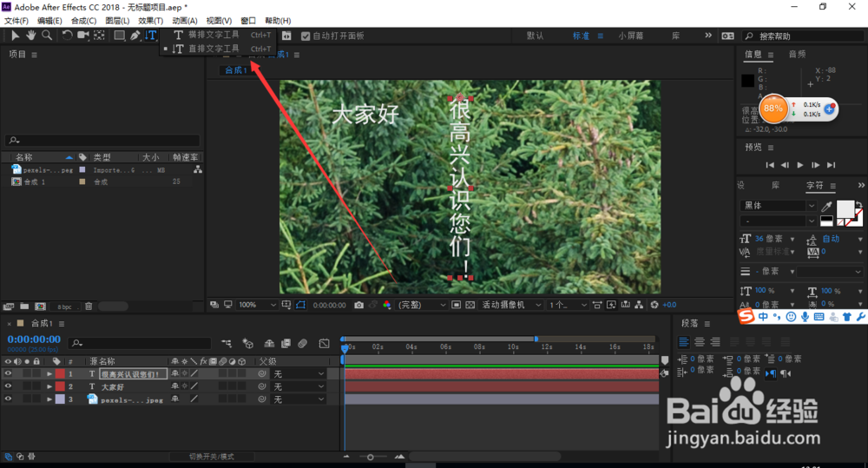
Task: Click the 搜索帮助 search field
Action: click(801, 36)
